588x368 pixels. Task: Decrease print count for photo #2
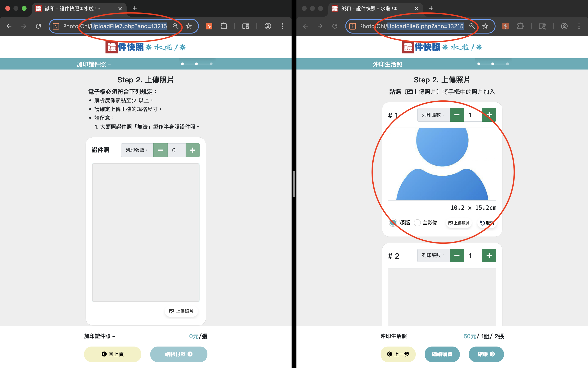coord(457,256)
